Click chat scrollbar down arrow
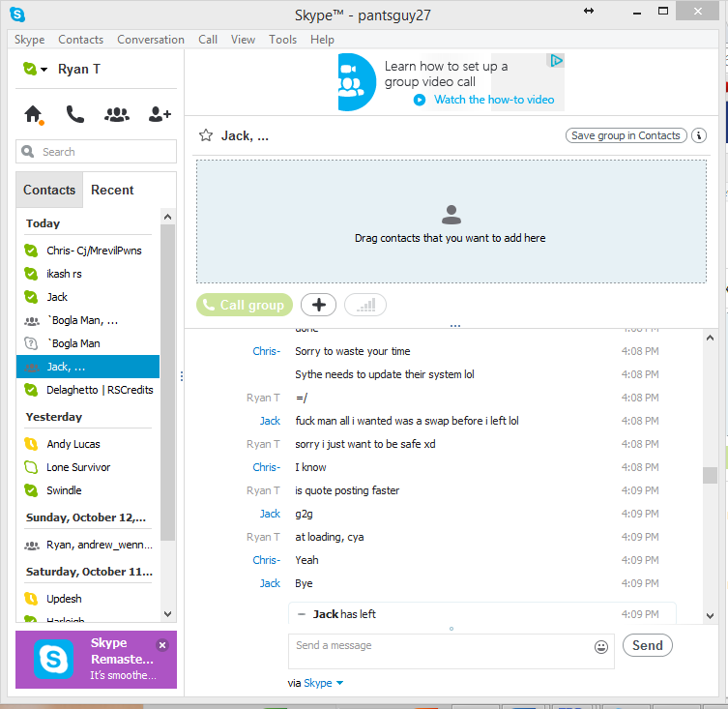This screenshot has height=709, width=728. coord(710,616)
